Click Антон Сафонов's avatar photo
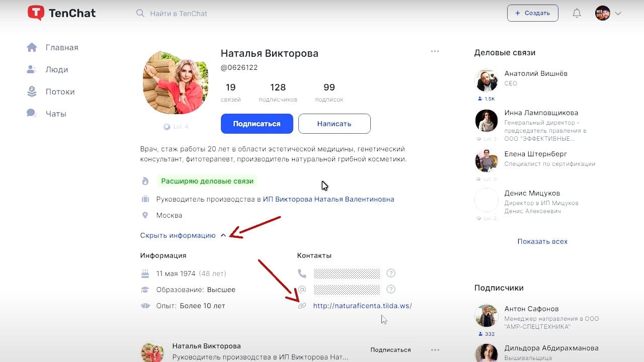This screenshot has height=362, width=644. (x=486, y=316)
